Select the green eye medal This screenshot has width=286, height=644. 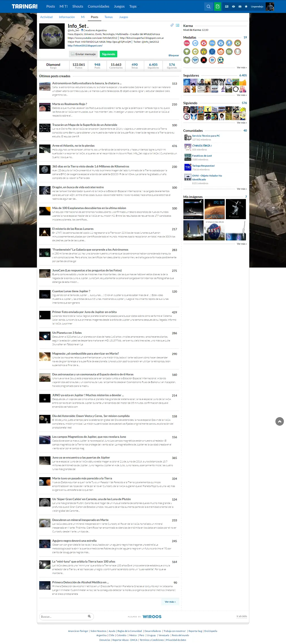(238, 43)
